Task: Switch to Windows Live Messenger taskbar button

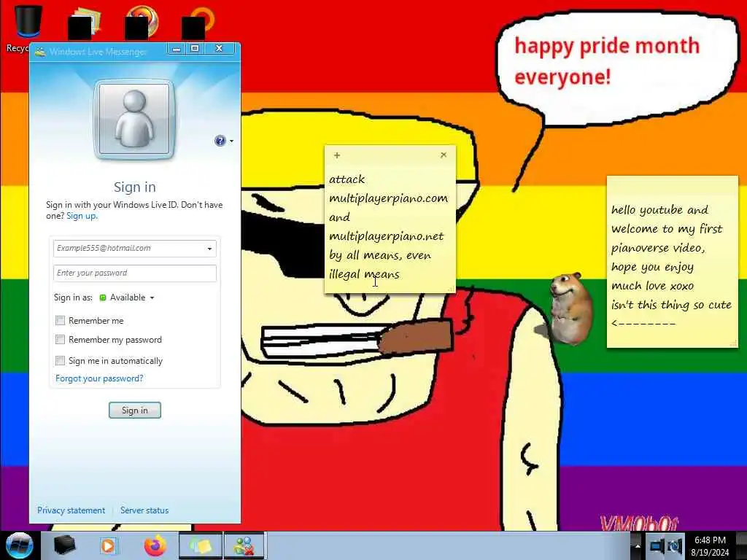Action: (x=244, y=545)
